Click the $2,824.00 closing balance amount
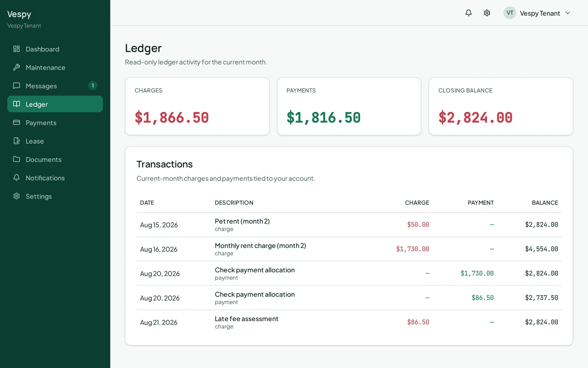 point(475,118)
